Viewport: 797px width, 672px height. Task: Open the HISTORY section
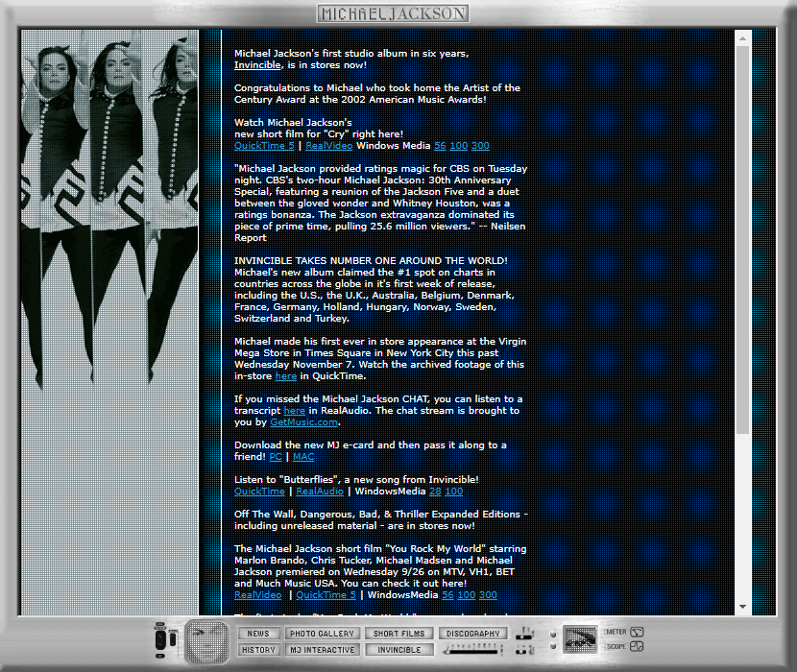click(x=258, y=650)
